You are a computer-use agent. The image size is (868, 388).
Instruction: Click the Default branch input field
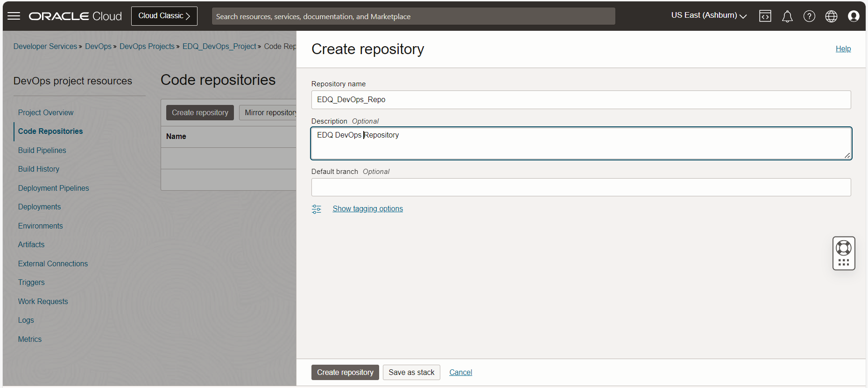[581, 187]
